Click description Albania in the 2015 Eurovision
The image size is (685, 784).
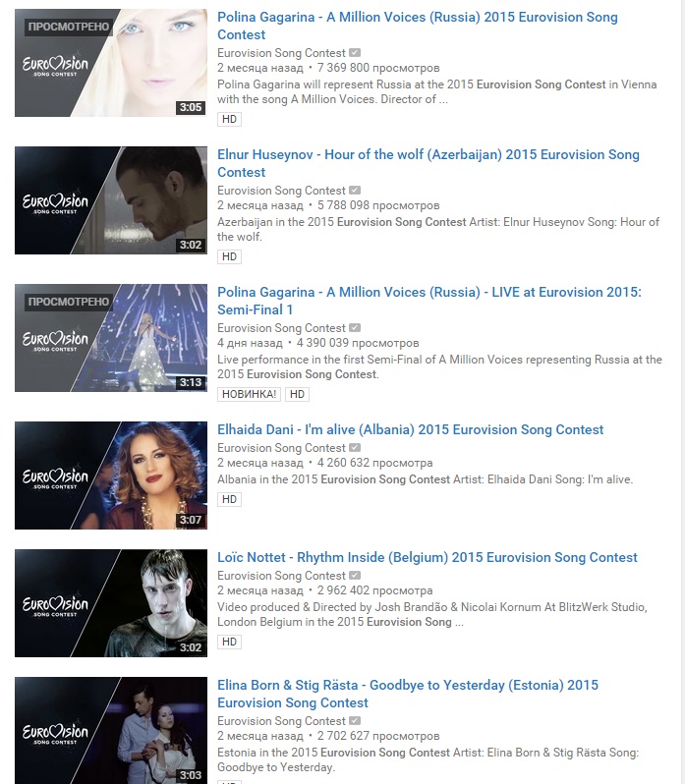coord(425,479)
